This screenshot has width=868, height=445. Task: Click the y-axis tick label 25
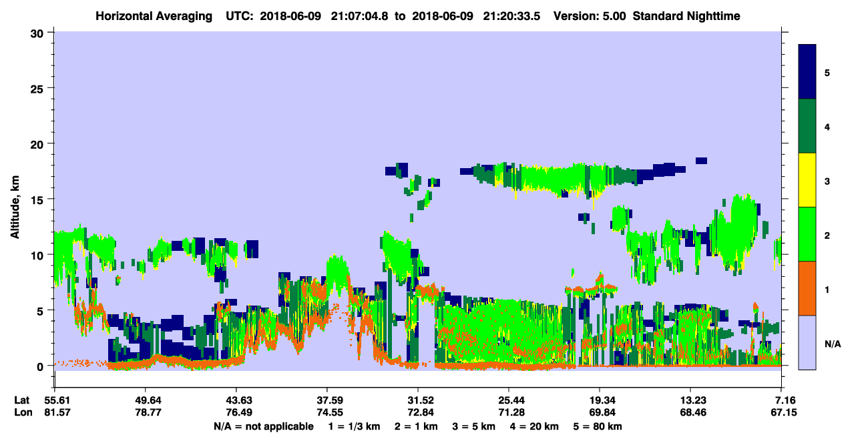[39, 88]
